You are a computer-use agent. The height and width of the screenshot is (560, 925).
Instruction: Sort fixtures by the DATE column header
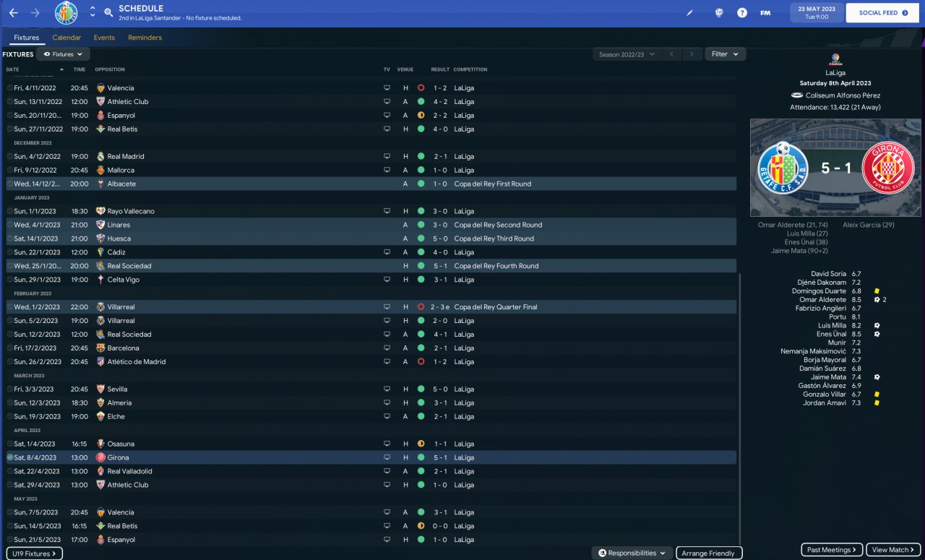(13, 69)
